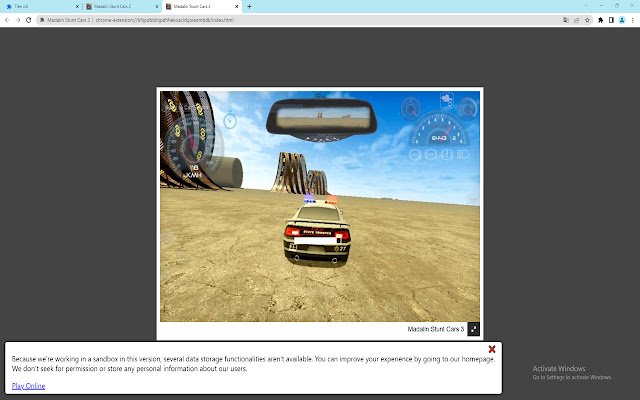
Task: Click the small left gauge above tachometer
Action: coord(411,109)
